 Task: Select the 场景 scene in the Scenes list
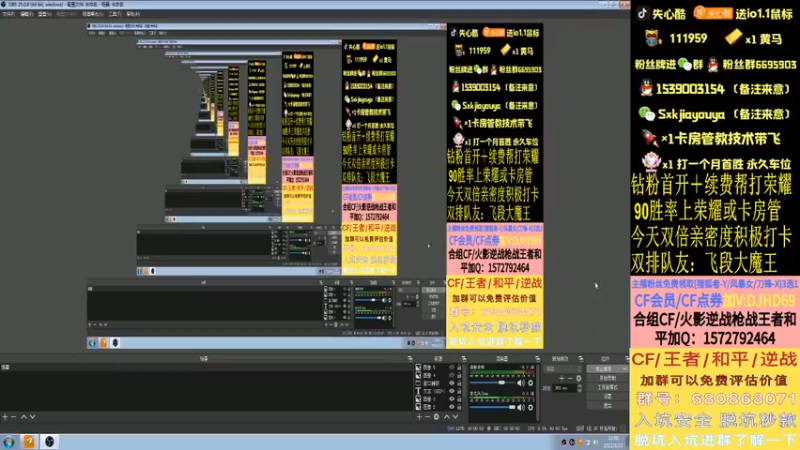click(x=204, y=367)
